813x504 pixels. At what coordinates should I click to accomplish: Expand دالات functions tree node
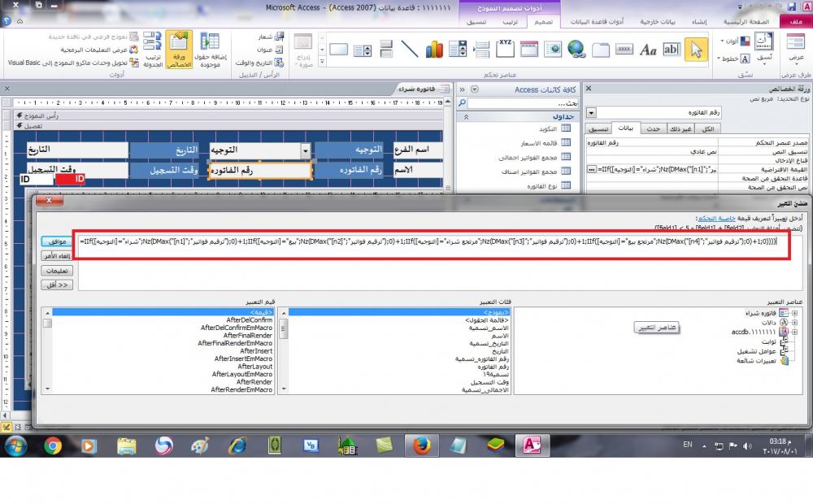click(794, 323)
